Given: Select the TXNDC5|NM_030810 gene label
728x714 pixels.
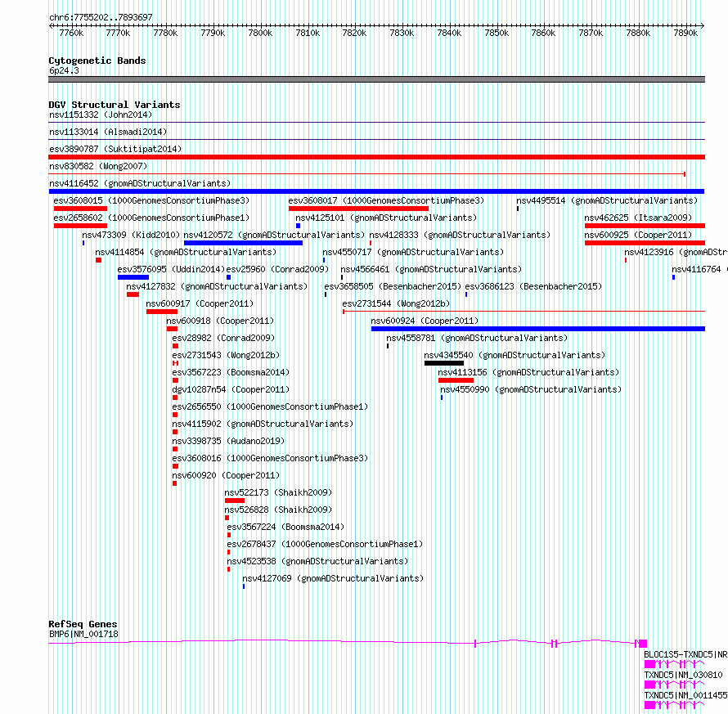Looking at the screenshot, I should (x=684, y=675).
